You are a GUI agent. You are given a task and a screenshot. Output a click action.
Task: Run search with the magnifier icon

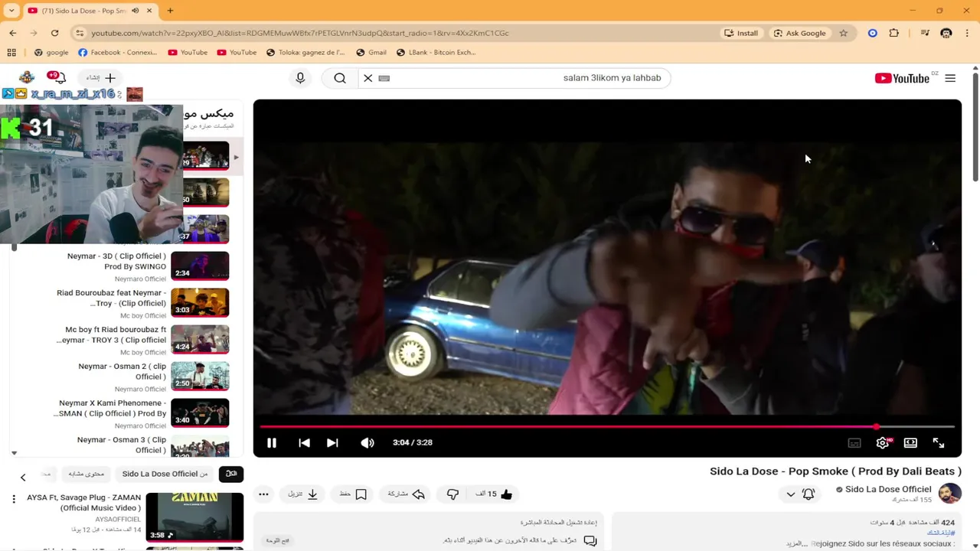[340, 78]
